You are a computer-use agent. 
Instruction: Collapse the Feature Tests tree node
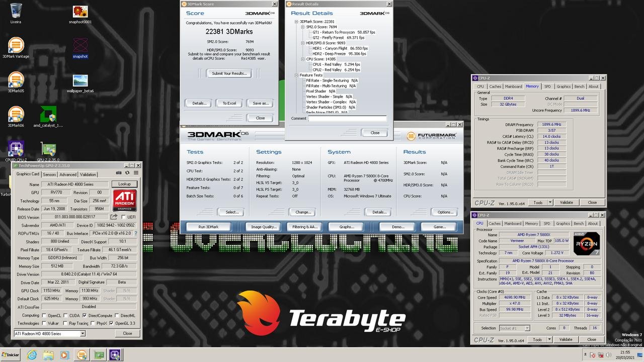click(x=296, y=75)
